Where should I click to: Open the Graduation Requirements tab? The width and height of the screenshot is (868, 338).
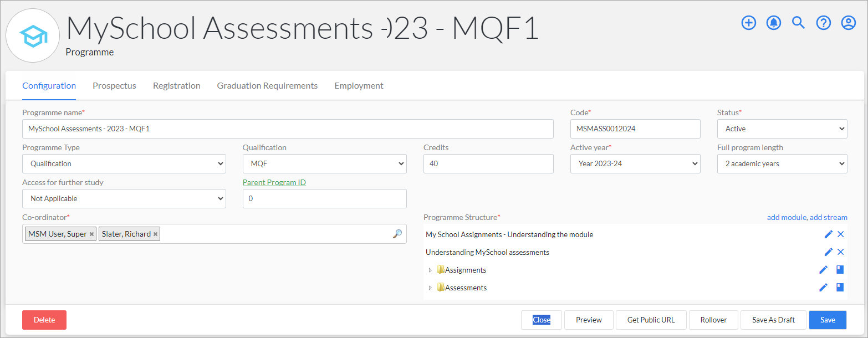267,86
